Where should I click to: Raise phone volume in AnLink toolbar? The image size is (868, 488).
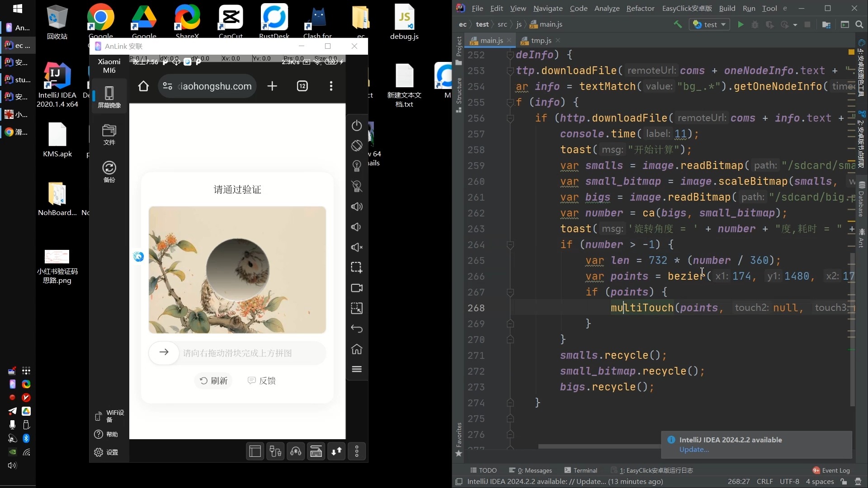[x=357, y=206]
